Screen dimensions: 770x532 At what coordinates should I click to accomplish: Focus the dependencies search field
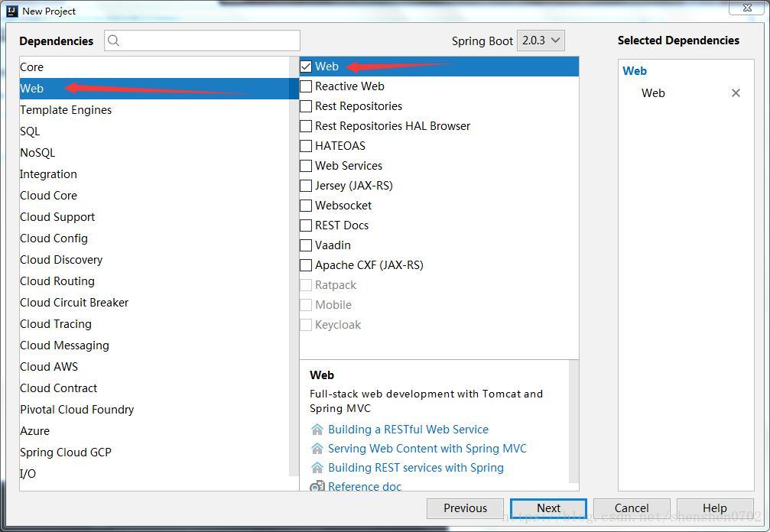tap(202, 41)
